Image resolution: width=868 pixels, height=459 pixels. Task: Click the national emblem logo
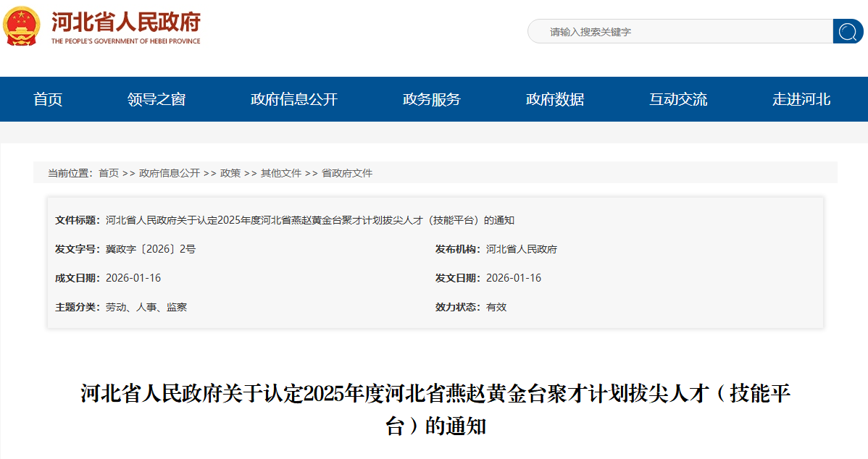[x=22, y=26]
